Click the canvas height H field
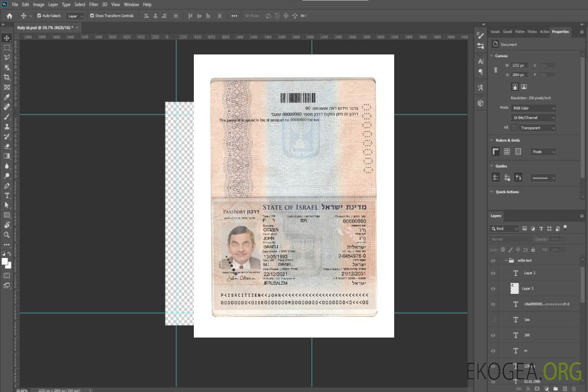This screenshot has width=588, height=392. click(519, 75)
